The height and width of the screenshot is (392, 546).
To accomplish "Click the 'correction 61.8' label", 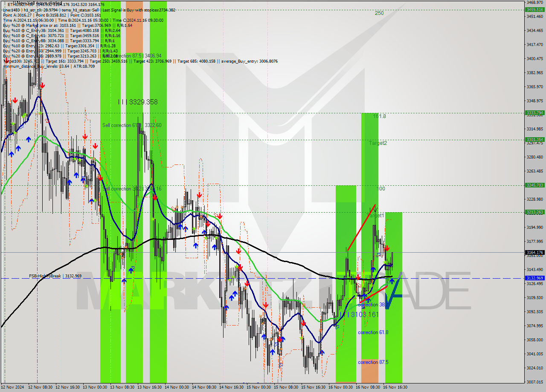I will click(x=373, y=332).
